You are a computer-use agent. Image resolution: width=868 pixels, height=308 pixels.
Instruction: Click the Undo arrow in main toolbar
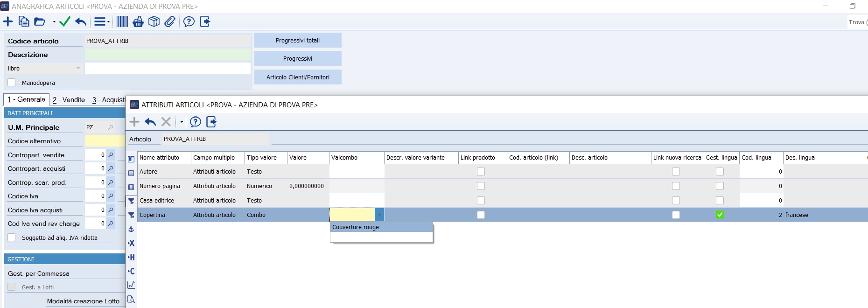81,21
